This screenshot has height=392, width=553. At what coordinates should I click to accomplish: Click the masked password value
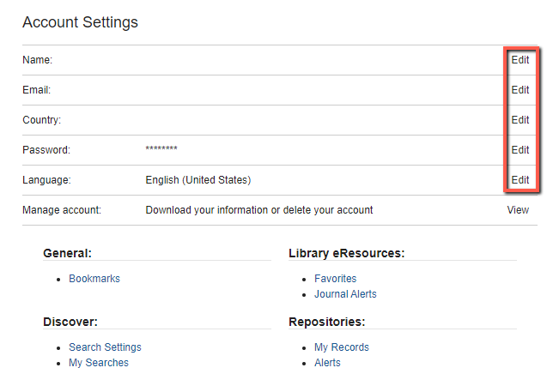(x=161, y=148)
